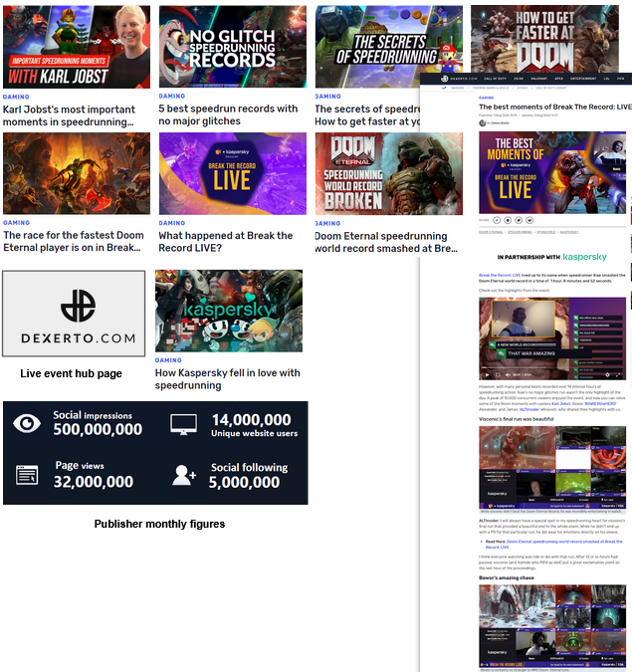Click the video player's frame icon beside play

click(498, 375)
